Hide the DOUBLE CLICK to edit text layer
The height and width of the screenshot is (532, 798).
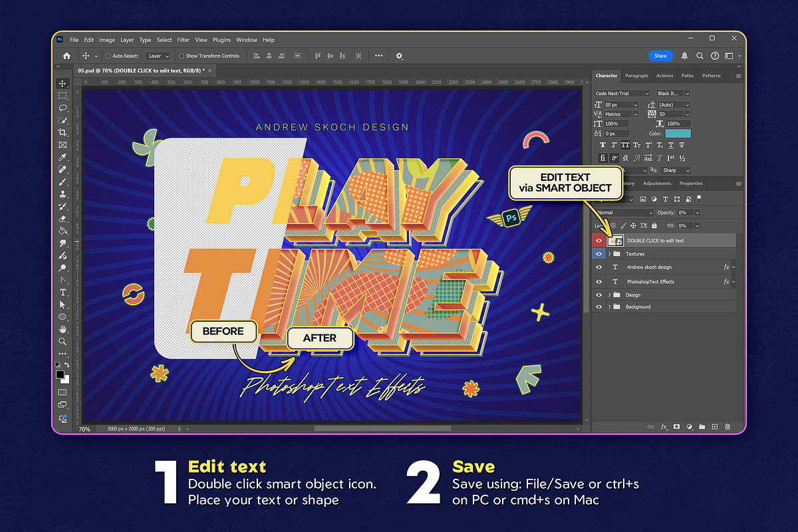tap(599, 241)
